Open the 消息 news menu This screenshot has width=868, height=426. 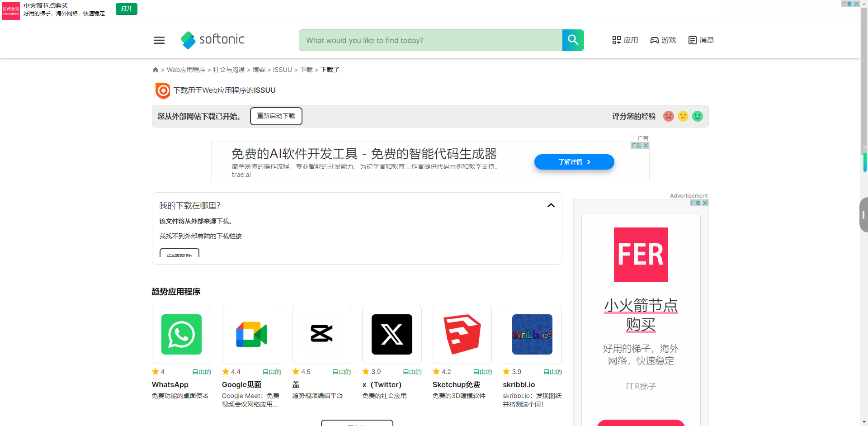[x=701, y=40]
